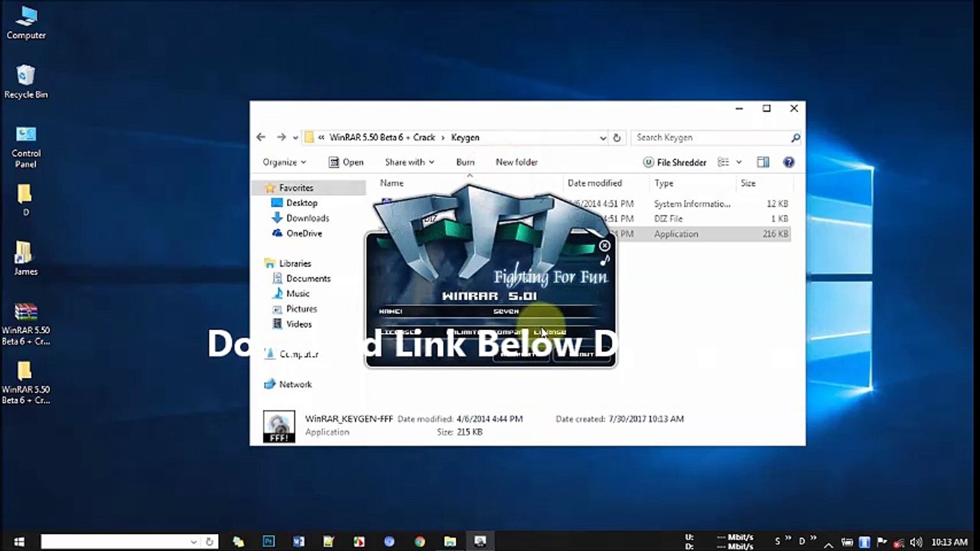Change view using the view icon

tap(723, 162)
